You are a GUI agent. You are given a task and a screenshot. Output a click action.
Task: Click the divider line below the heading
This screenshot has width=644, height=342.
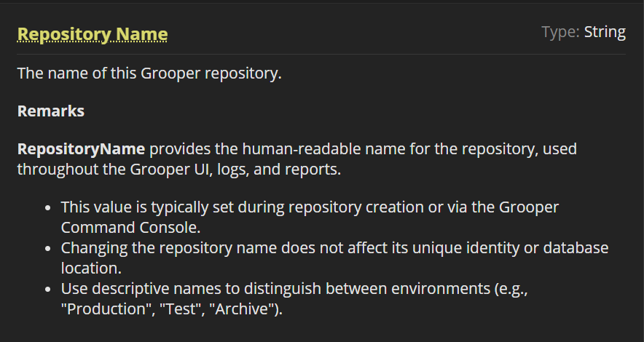(321, 55)
